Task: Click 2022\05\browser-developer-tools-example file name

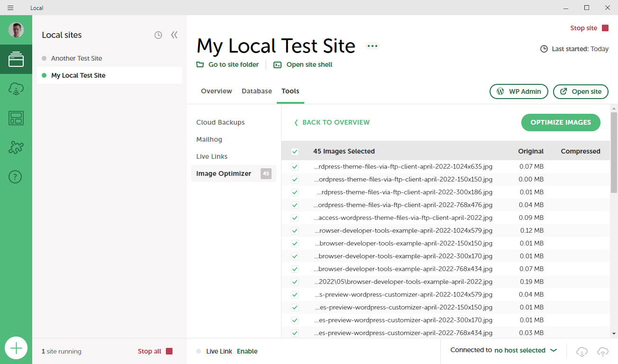Action: tap(403, 282)
